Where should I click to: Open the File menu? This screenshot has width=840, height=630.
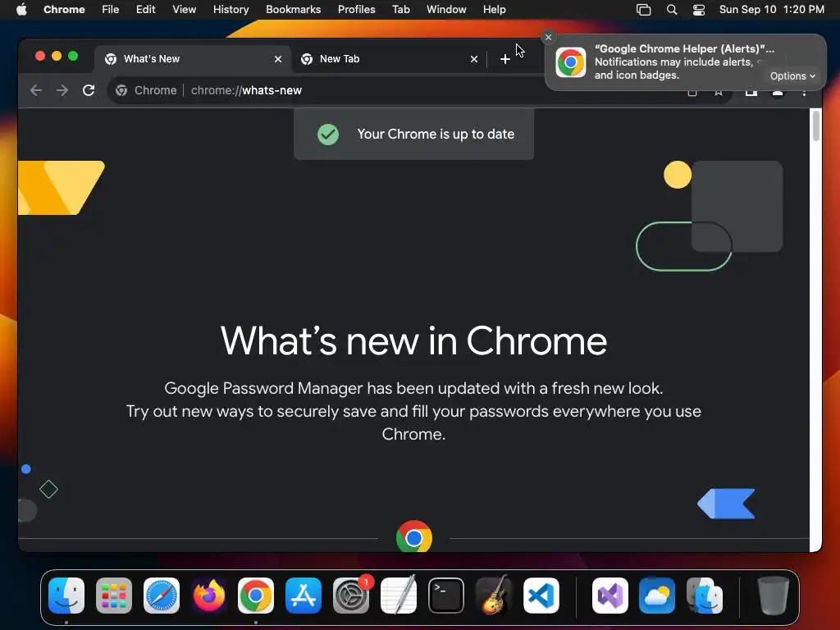[x=111, y=10]
